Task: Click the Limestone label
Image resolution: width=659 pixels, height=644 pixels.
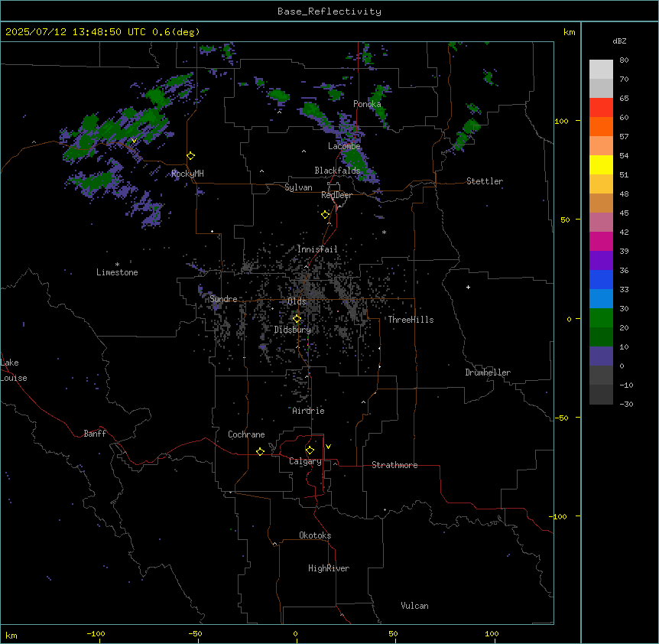Action: point(117,272)
